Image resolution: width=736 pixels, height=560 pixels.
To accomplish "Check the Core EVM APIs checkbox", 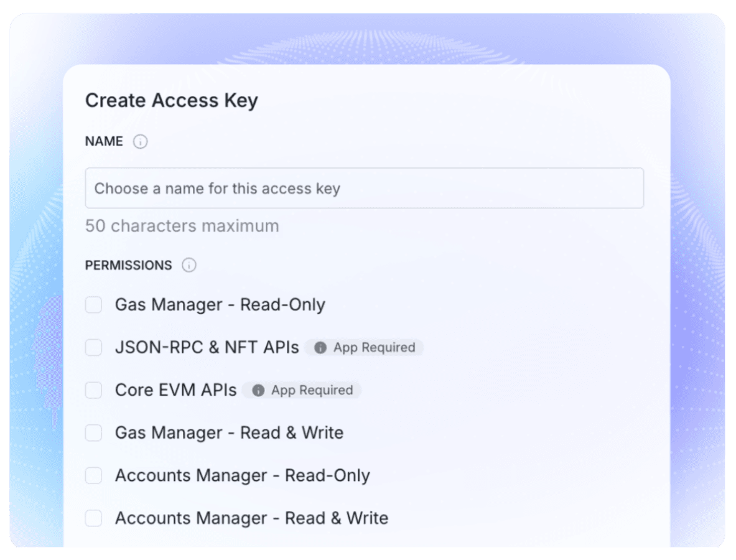I will [x=94, y=390].
